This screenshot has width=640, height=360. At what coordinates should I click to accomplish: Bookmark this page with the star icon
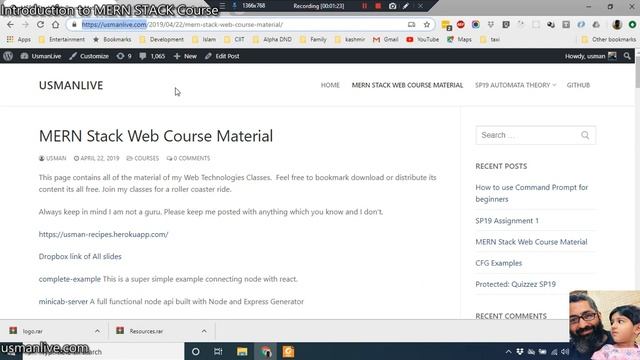427,24
